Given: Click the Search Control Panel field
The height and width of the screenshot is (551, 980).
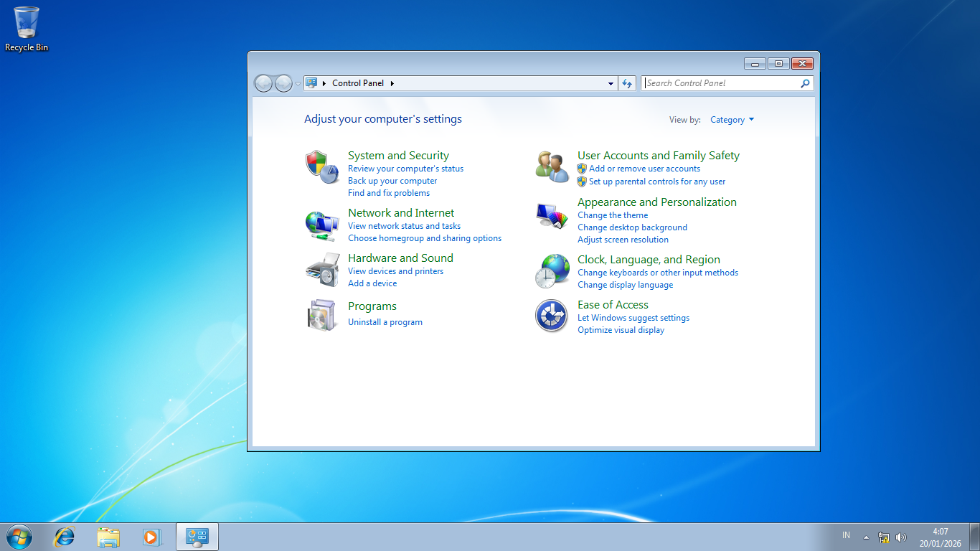Looking at the screenshot, I should [720, 83].
